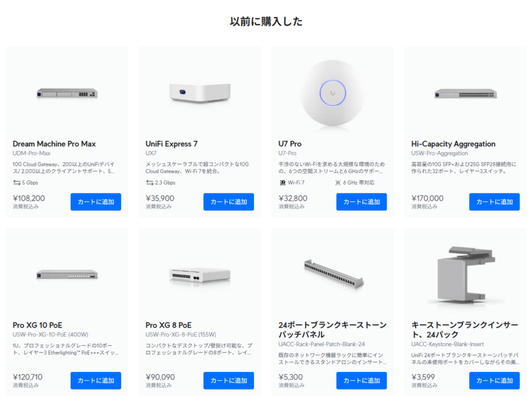Screen dimensions: 532x402
Task: Open the Dream Machine Pro Max product image
Action: tap(67, 94)
